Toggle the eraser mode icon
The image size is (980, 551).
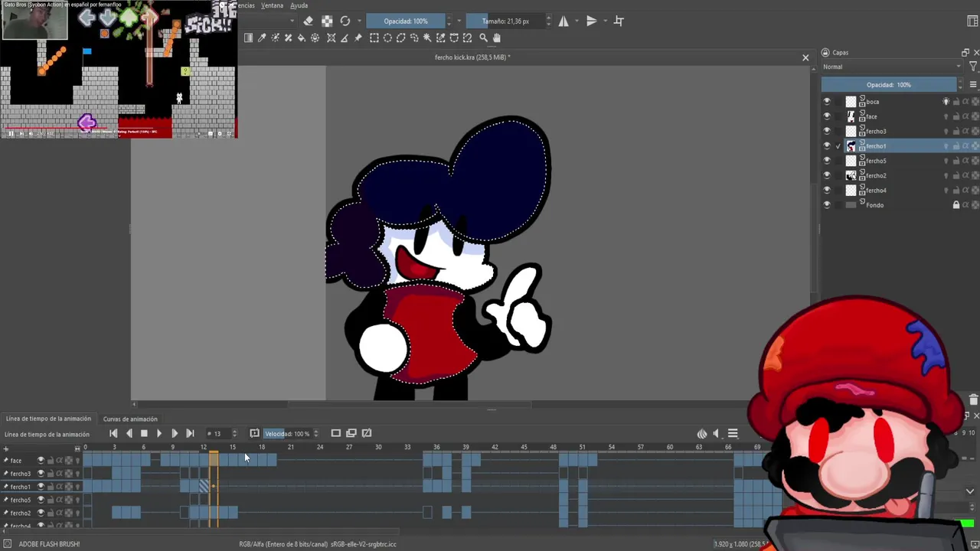click(308, 21)
